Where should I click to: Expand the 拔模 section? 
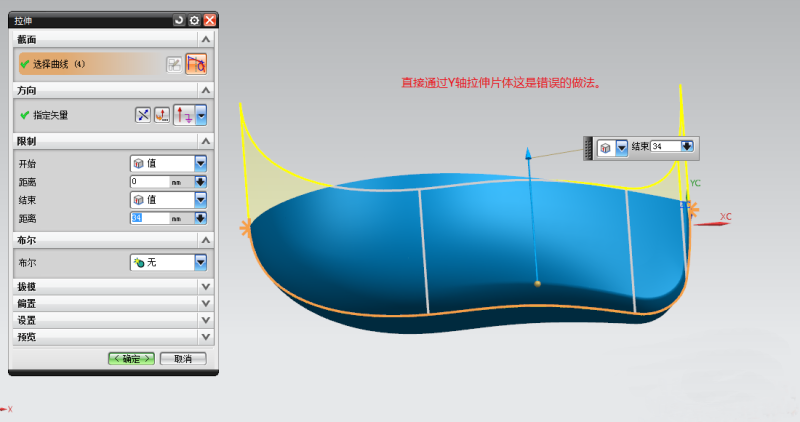(x=206, y=287)
